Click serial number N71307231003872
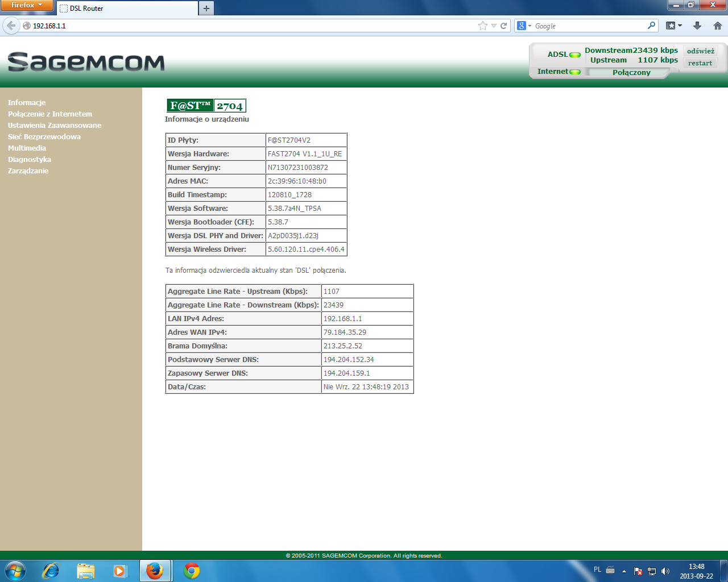The image size is (728, 582). coord(298,168)
